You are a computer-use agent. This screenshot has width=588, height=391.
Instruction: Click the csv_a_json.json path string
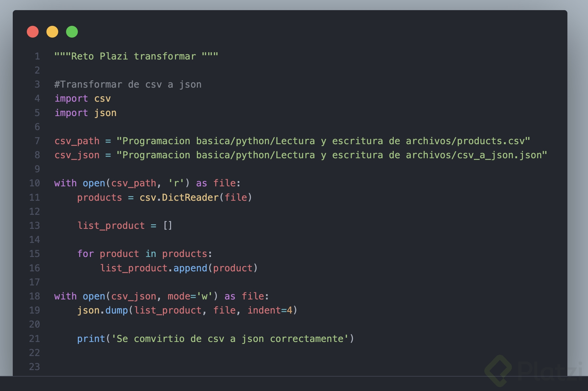coord(332,155)
